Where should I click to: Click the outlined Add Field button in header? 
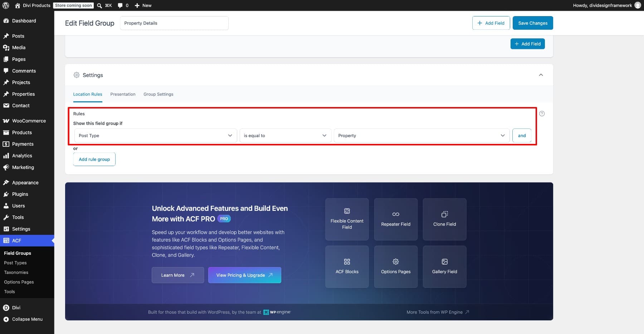[x=491, y=23]
